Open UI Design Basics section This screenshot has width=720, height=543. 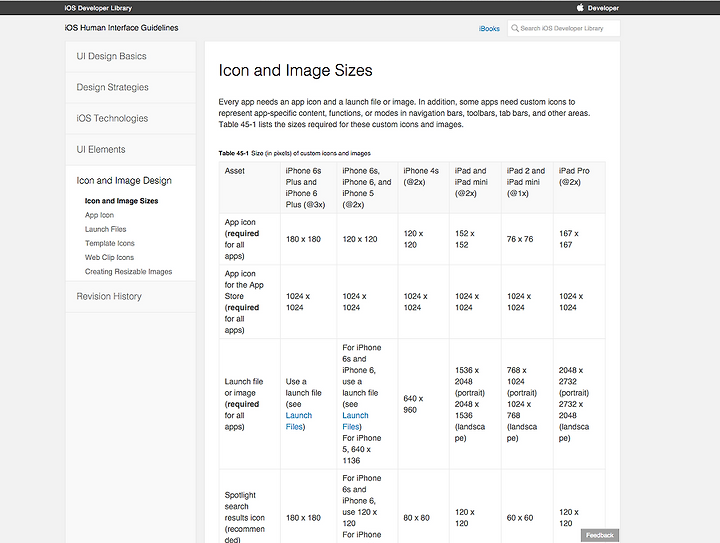130,56
